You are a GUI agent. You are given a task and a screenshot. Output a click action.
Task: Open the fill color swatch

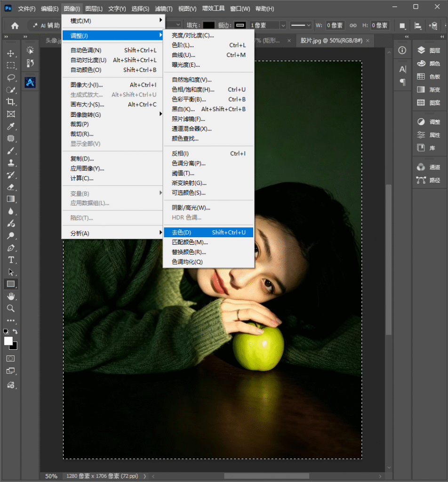click(208, 25)
